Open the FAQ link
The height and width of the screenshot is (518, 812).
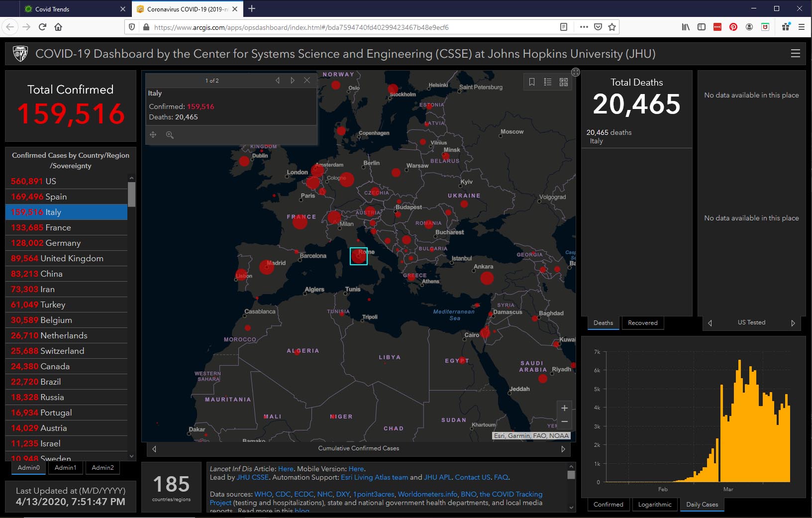coord(501,477)
